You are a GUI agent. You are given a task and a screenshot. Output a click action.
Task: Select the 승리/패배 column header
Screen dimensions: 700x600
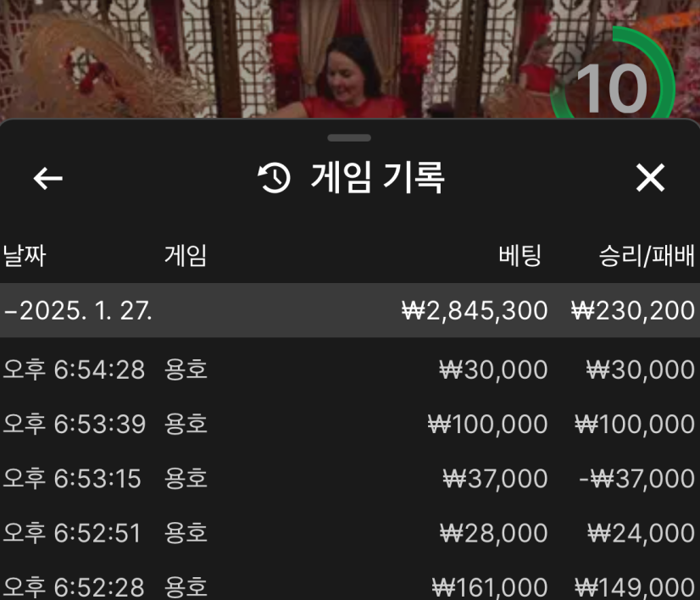point(647,256)
